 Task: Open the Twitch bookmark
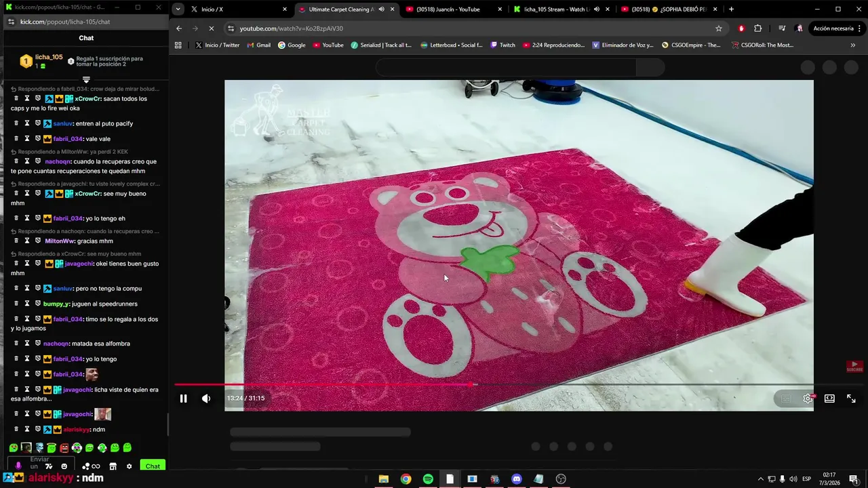point(502,45)
